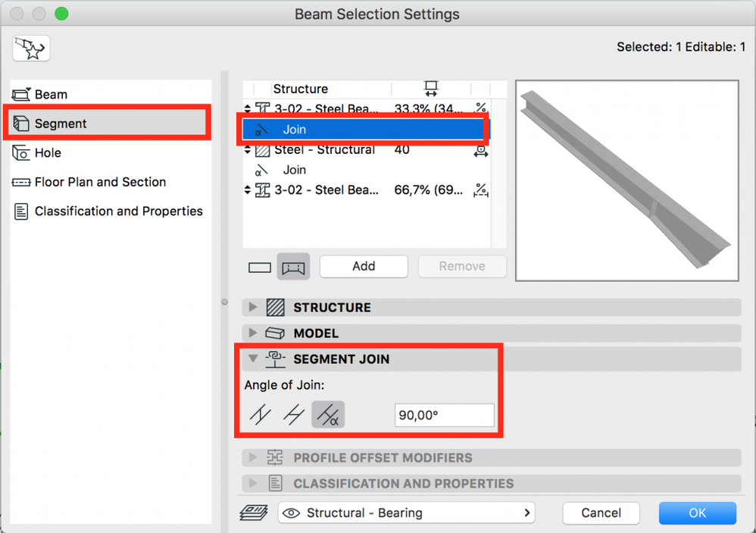
Task: Toggle the custom angle join option
Action: pos(328,415)
